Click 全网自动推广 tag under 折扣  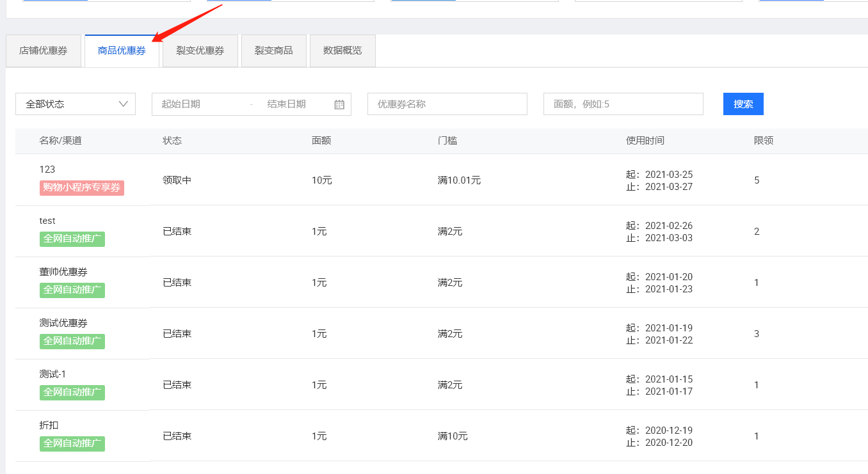(x=72, y=444)
